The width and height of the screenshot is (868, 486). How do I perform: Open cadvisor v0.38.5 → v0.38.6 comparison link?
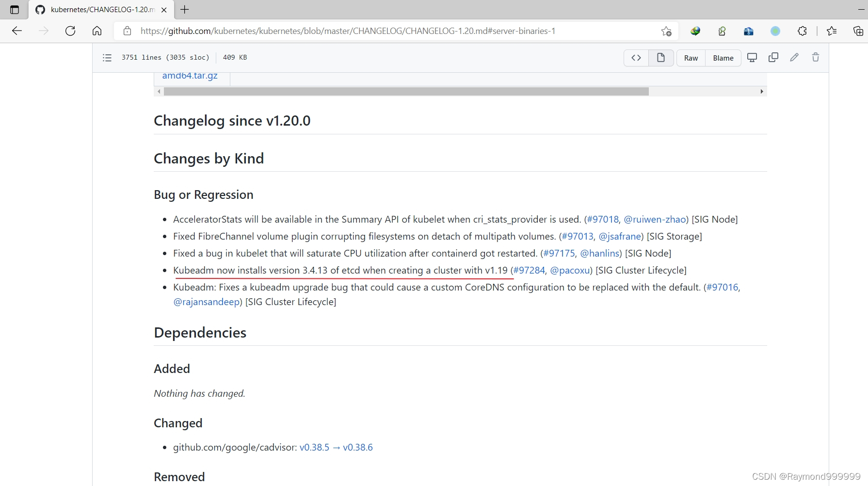(x=336, y=447)
